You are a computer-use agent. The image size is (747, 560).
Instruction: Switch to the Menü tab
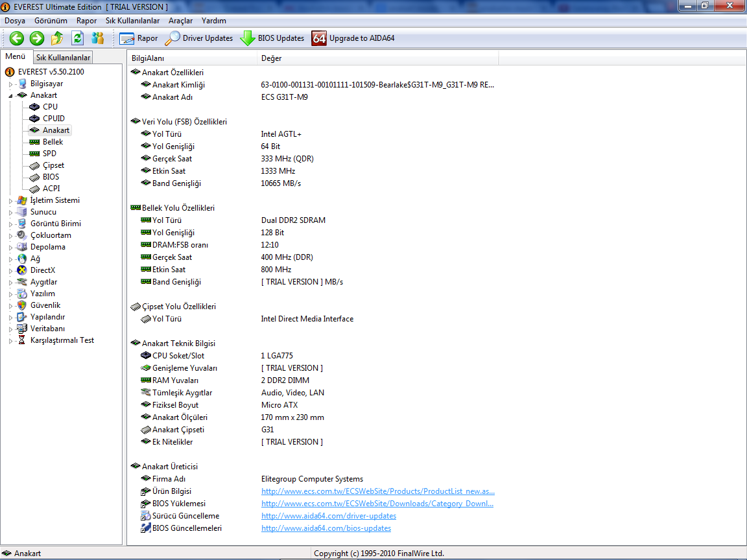[16, 56]
